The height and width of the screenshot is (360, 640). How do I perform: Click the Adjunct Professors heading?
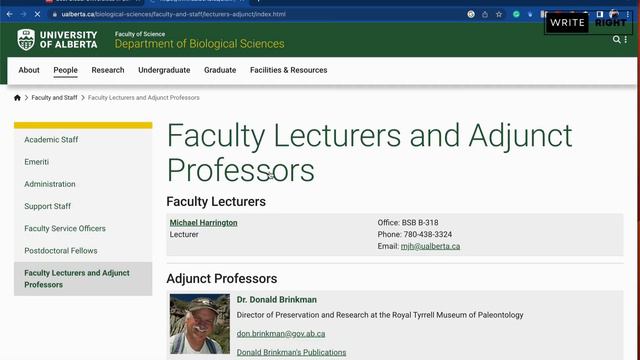click(222, 279)
